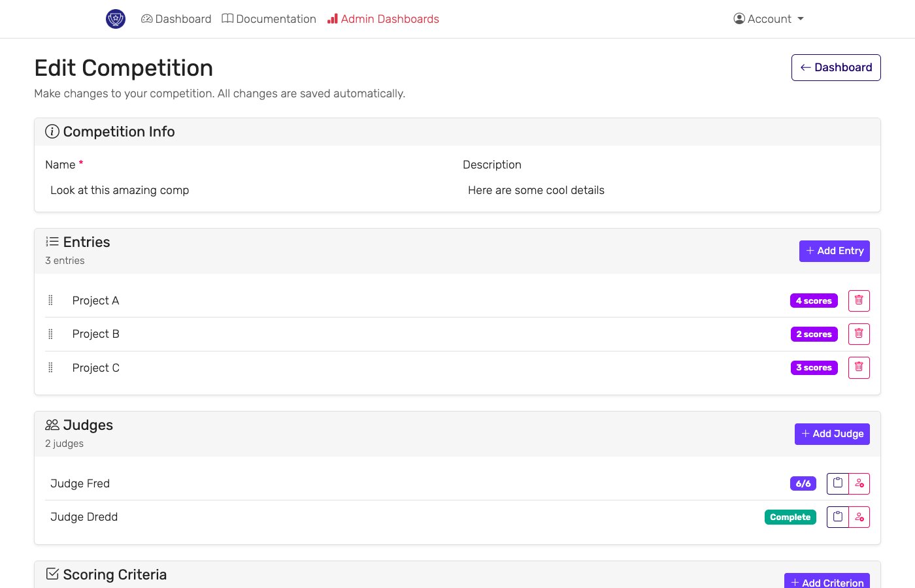The height and width of the screenshot is (588, 915).
Task: Click the Admin Dashboards chart icon
Action: 332,18
